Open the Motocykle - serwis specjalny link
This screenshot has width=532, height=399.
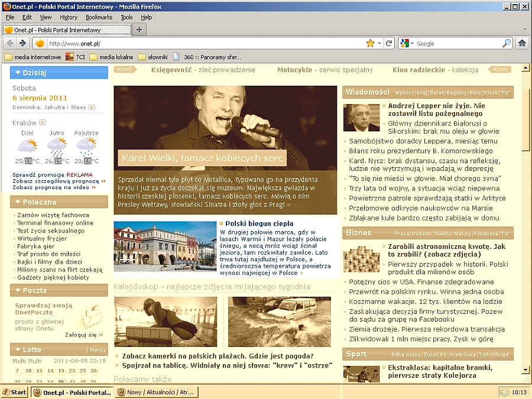325,70
